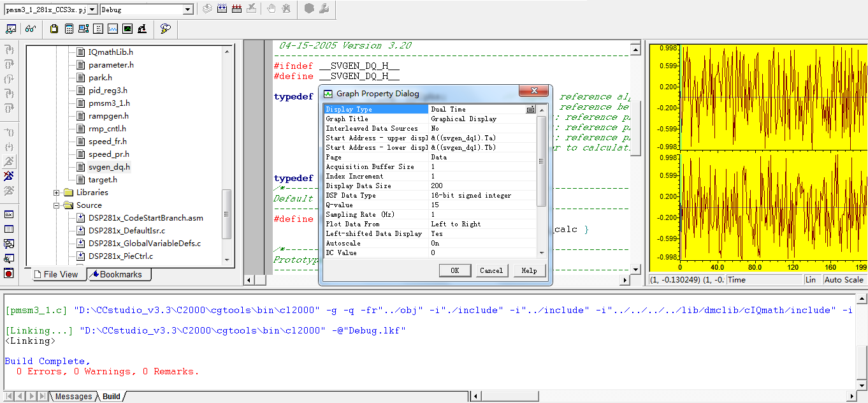Click the magnifier window sidebar icon
Image resolution: width=868 pixels, height=403 pixels.
tap(9, 258)
